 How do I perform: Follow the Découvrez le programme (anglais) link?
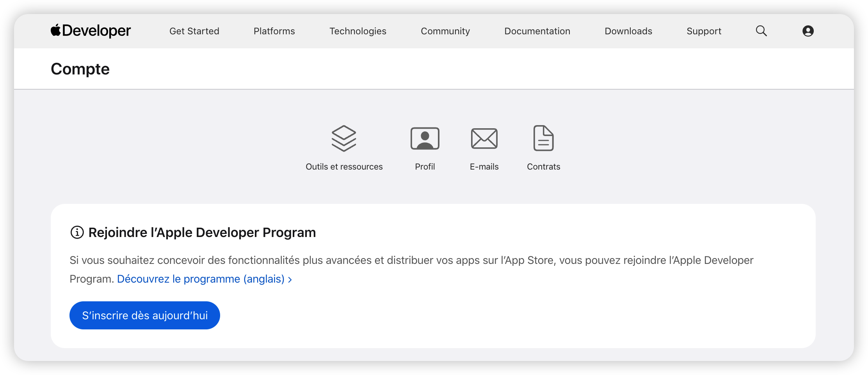point(205,279)
